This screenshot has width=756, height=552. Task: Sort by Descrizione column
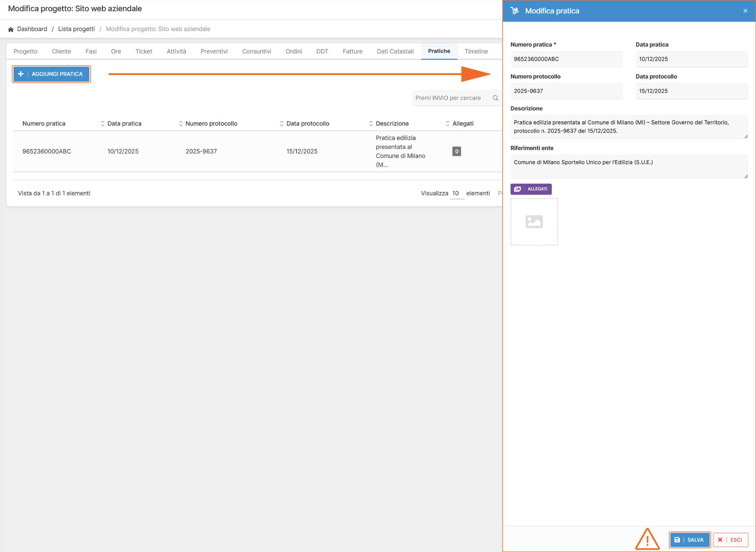(392, 124)
